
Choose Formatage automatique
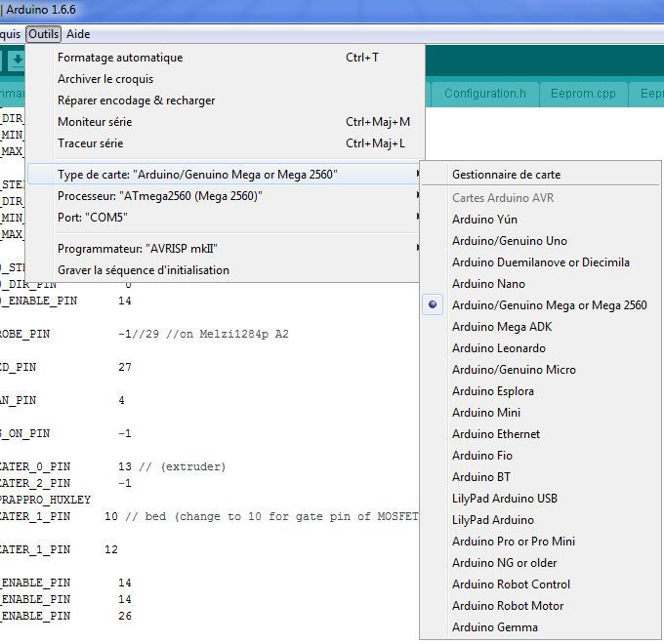coord(224,58)
